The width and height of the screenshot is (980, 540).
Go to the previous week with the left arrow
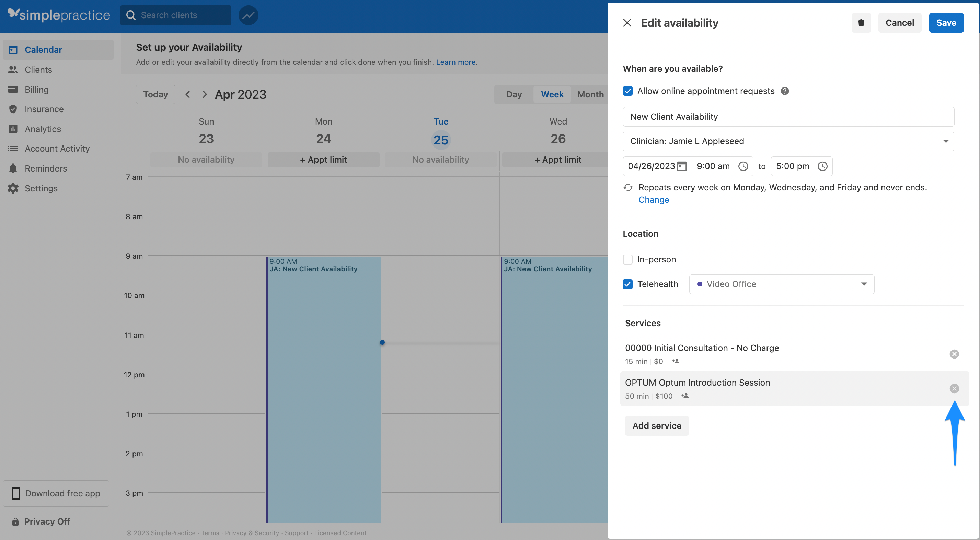click(187, 94)
